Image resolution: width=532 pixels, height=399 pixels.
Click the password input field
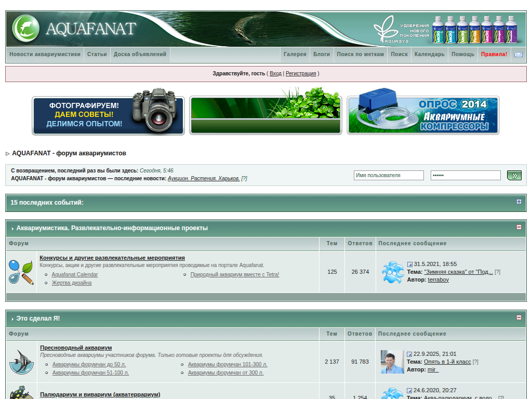(x=465, y=176)
